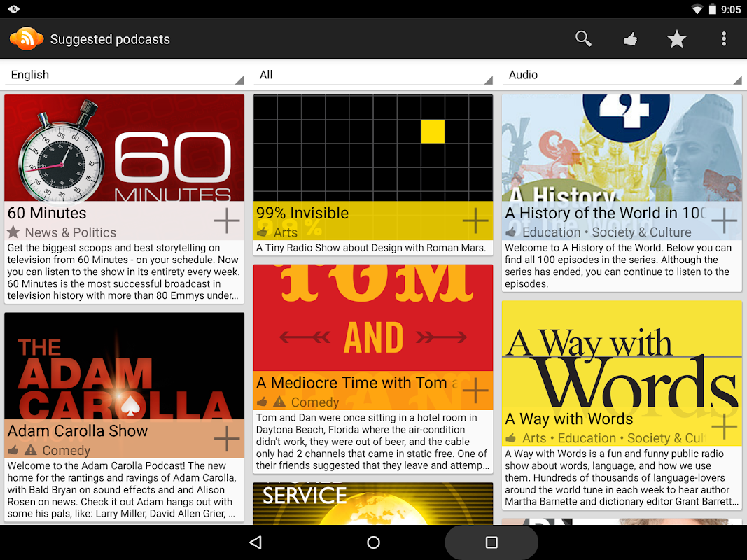
Task: Tap 'Welcome to the Adam Carolla Podcast' description
Action: point(122,489)
